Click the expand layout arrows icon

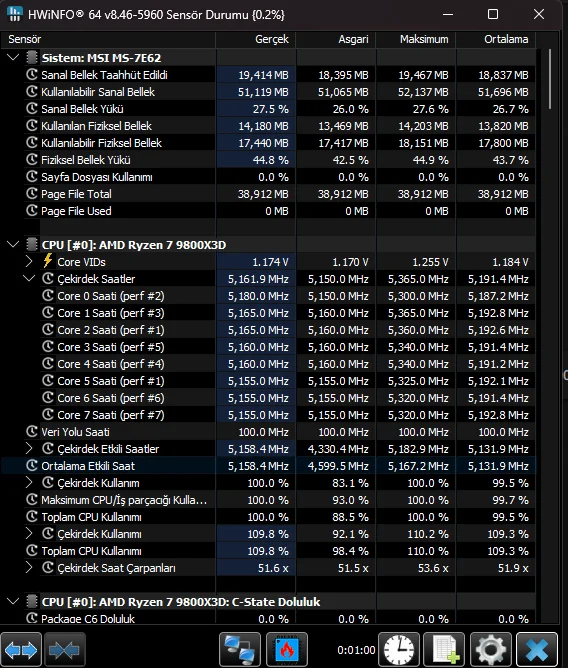tap(21, 650)
